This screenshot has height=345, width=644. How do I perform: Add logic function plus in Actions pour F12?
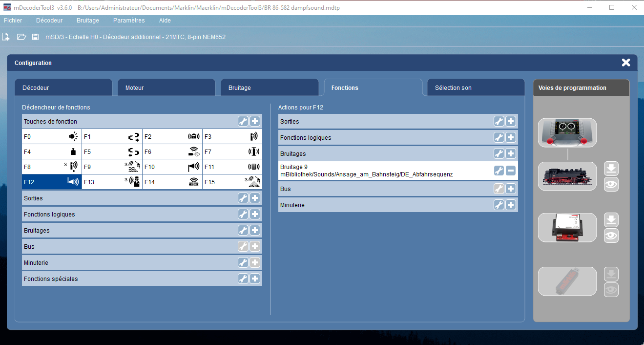click(x=511, y=137)
